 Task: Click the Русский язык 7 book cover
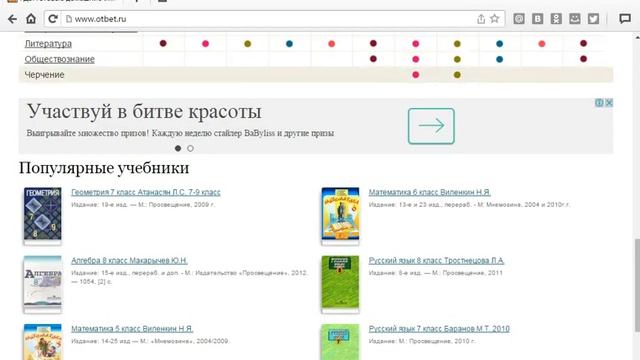(x=340, y=342)
